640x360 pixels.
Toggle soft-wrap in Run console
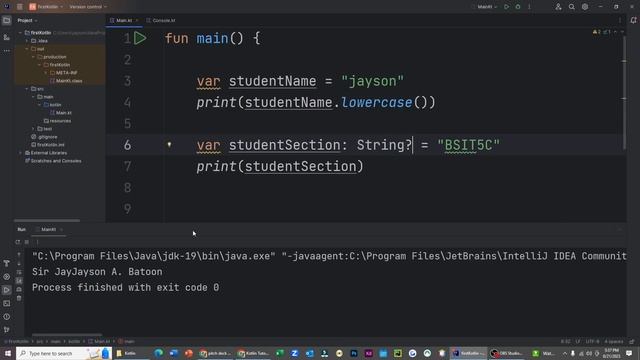tap(19, 272)
